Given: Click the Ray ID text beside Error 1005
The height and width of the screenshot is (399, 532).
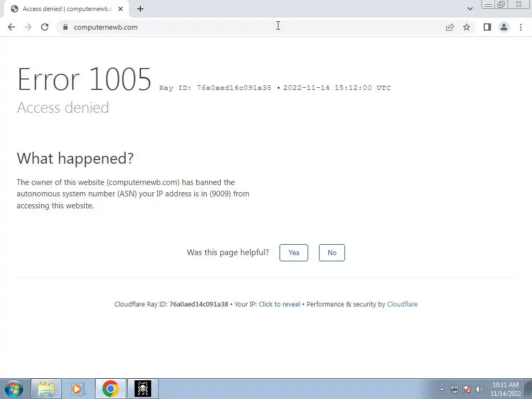Looking at the screenshot, I should point(215,88).
